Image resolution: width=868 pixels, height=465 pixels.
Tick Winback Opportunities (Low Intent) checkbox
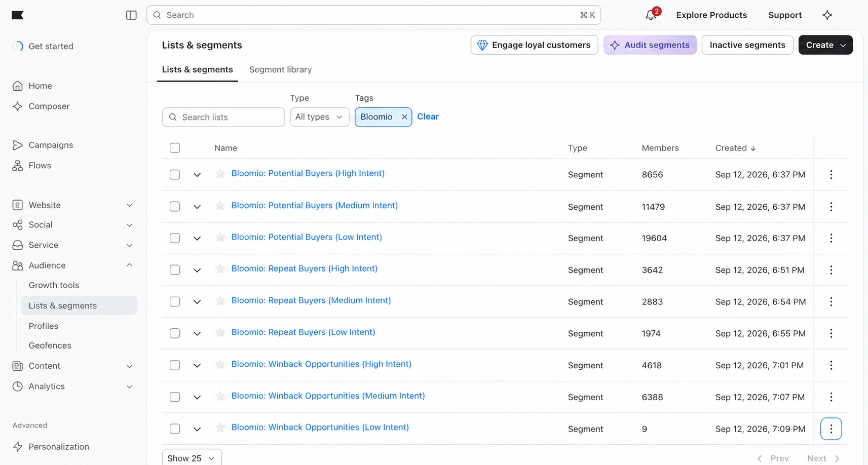click(175, 429)
